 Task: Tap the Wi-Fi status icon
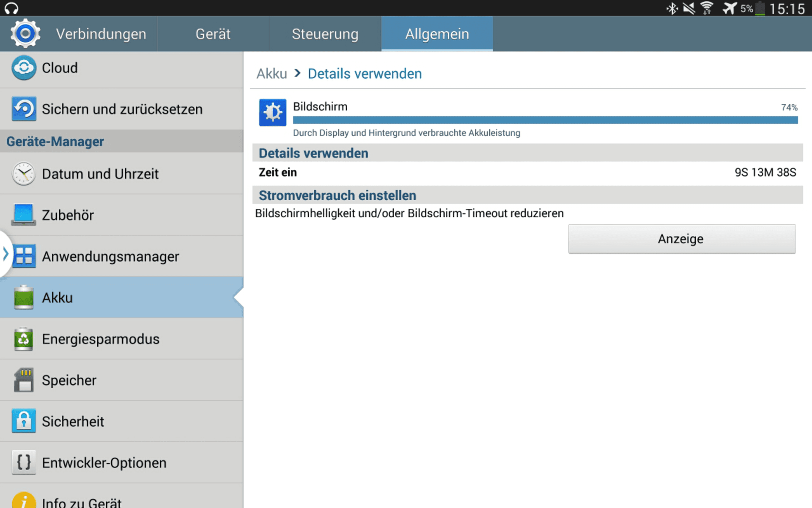[707, 8]
